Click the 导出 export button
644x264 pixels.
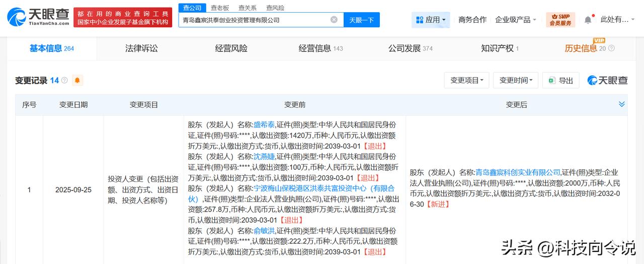(561, 80)
